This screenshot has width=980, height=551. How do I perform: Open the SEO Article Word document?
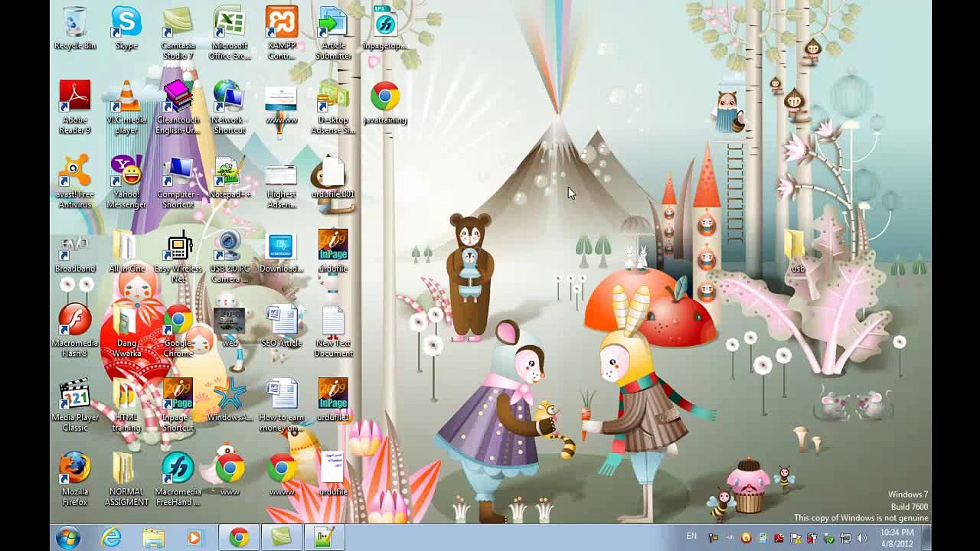[281, 325]
